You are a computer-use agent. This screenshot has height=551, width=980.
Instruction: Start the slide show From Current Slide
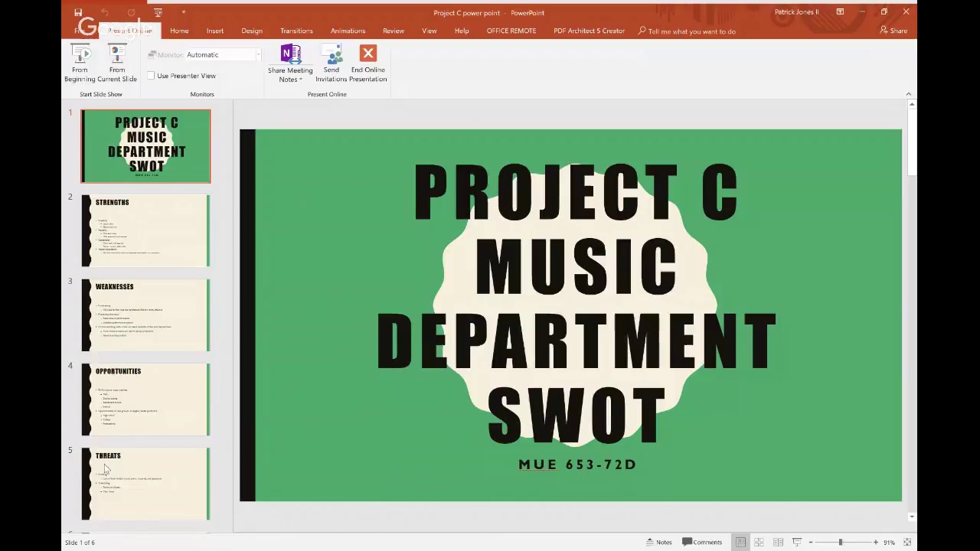click(117, 64)
